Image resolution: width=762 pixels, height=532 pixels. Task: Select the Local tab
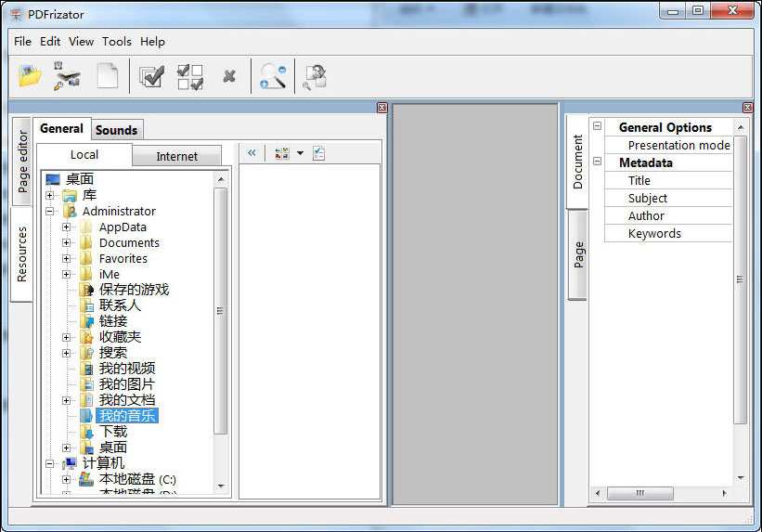click(x=84, y=155)
